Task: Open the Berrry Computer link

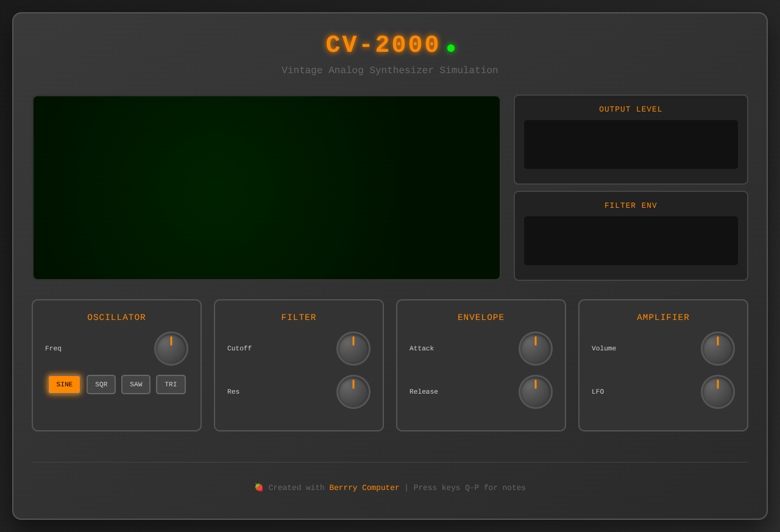Action: tap(364, 488)
